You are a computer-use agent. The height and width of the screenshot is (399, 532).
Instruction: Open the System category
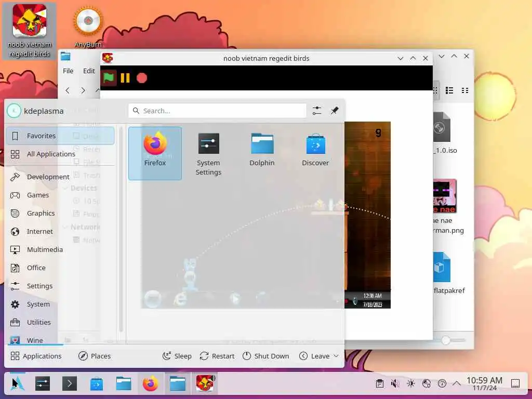click(x=60, y=304)
